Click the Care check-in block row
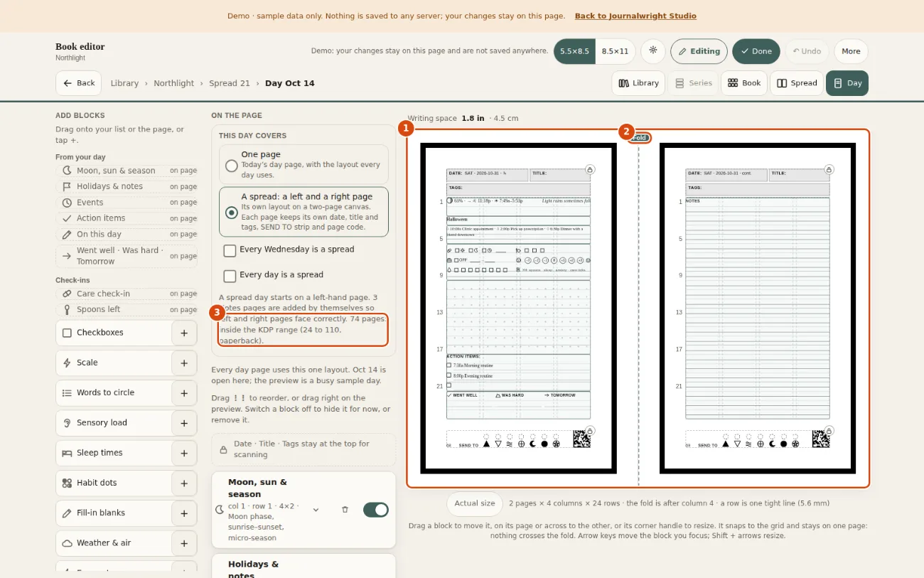 [x=127, y=294]
